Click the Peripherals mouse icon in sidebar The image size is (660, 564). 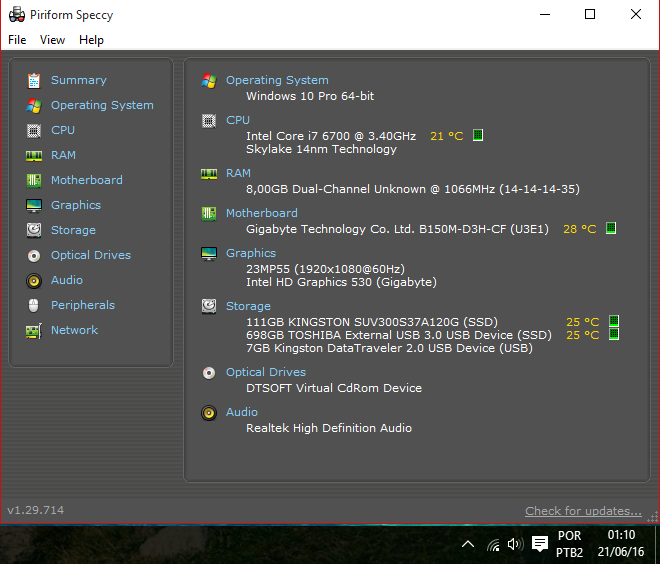point(34,306)
